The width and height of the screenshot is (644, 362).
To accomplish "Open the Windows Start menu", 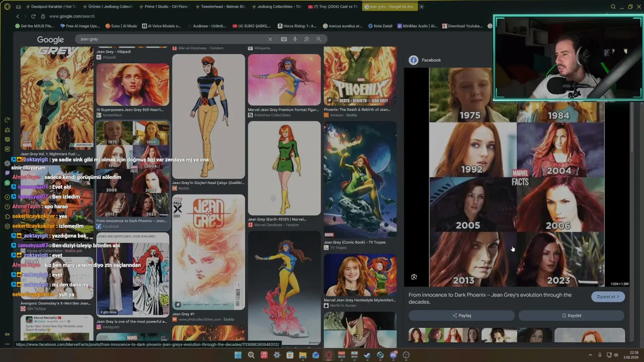I will 238,355.
